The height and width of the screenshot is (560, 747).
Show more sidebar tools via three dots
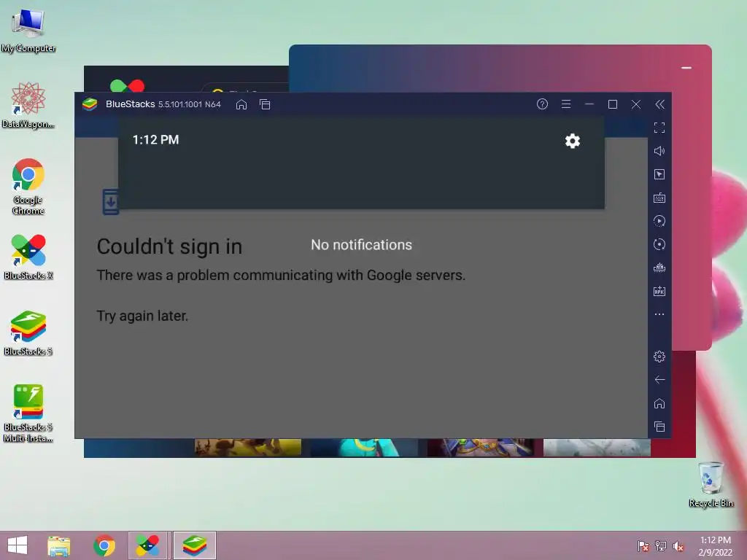[x=659, y=314]
